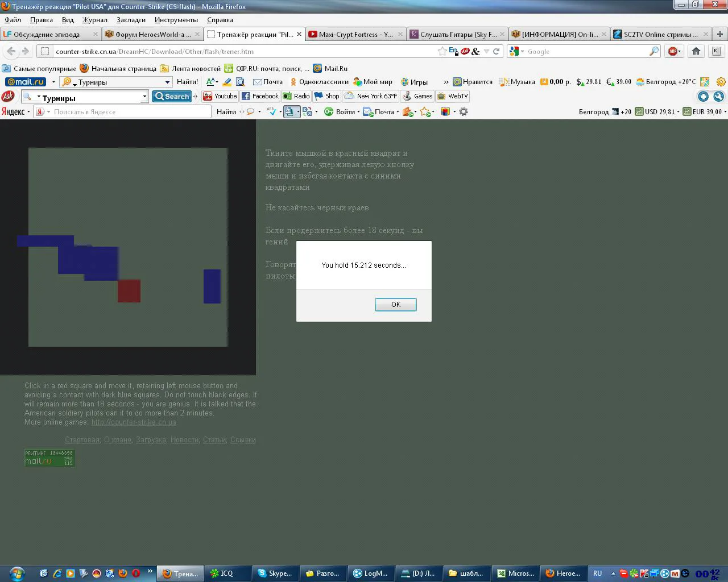Viewport: 728px width, 582px height.
Task: Click the Youtube toolbar button
Action: coord(220,96)
